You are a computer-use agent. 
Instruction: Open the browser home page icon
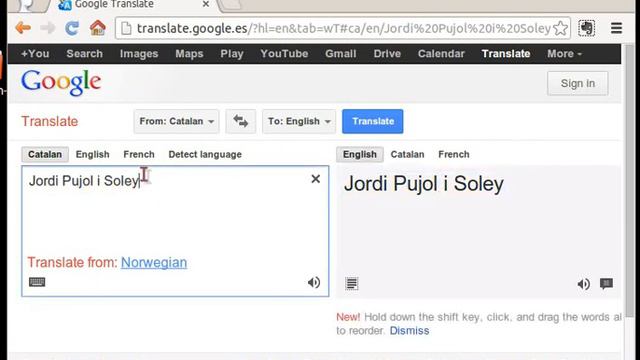coord(98,28)
